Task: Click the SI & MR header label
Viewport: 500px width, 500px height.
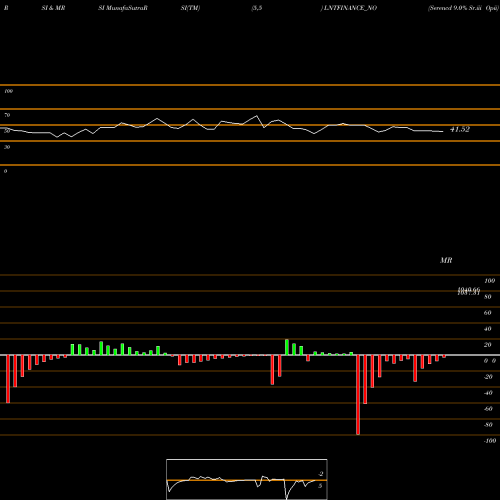Action: 53,8
